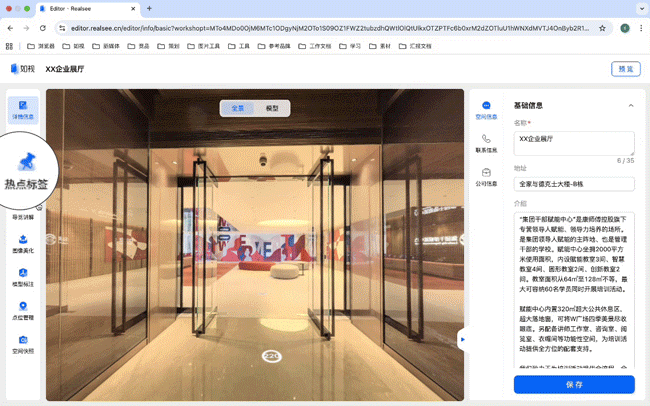This screenshot has height=406, width=650.
Task: Open the 工作文档 bookmarks folder
Action: (x=315, y=46)
